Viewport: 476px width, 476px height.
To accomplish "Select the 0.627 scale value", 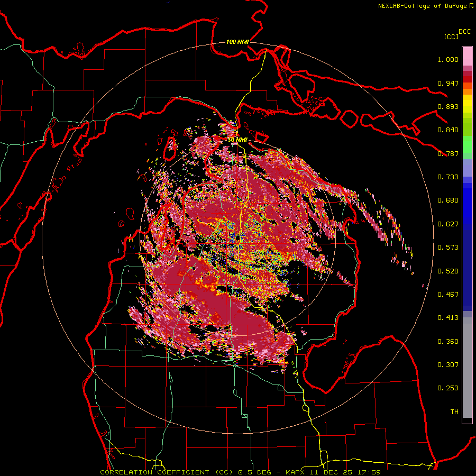I will click(448, 224).
